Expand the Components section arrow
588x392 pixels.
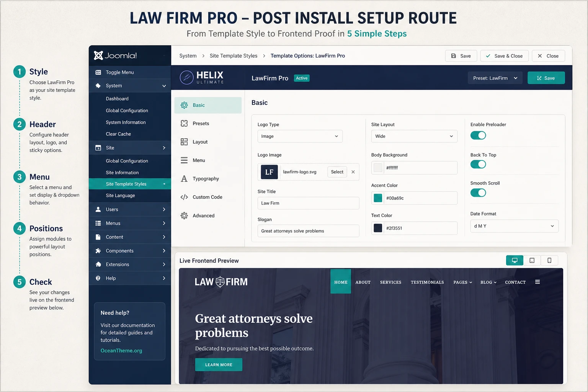164,251
